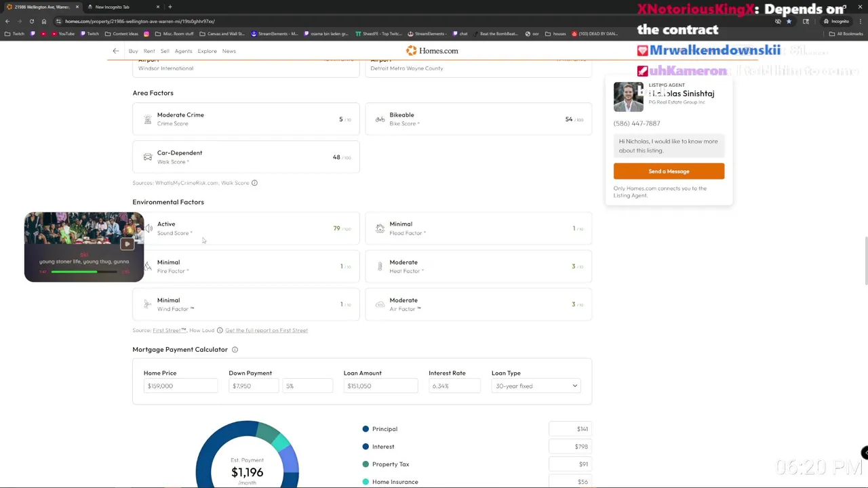The image size is (868, 488).
Task: Click the listing agent photo
Action: click(x=629, y=97)
